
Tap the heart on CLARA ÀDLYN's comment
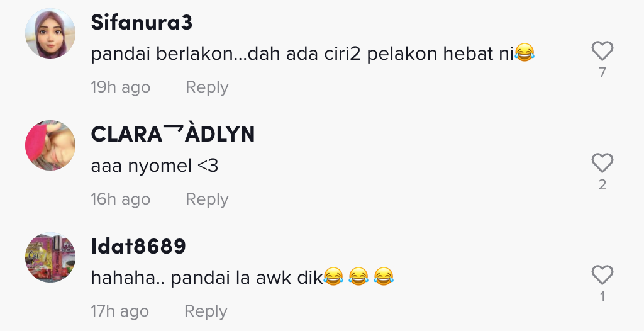pos(602,163)
